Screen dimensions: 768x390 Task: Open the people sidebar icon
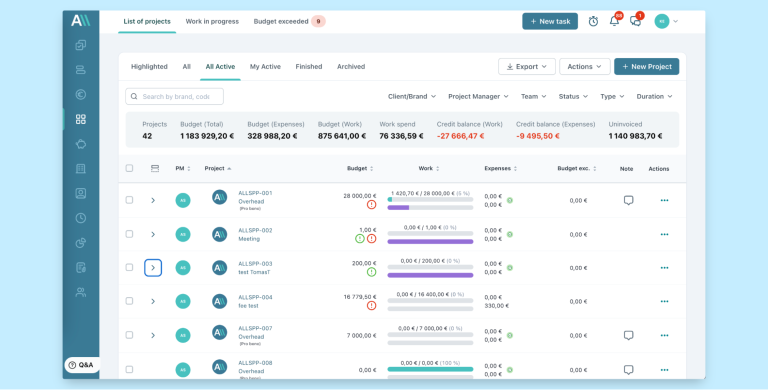81,292
